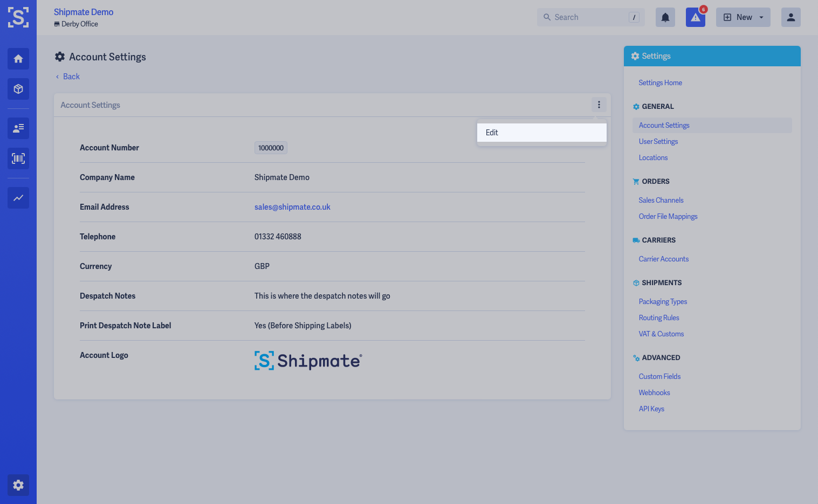
Task: Click the telephone value 01332 460888
Action: coord(278,237)
